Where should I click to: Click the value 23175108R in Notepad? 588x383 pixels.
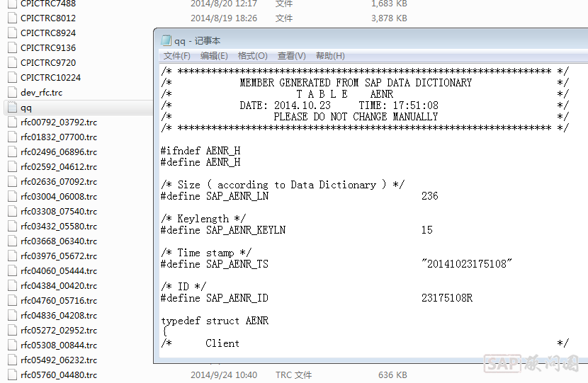click(x=447, y=298)
